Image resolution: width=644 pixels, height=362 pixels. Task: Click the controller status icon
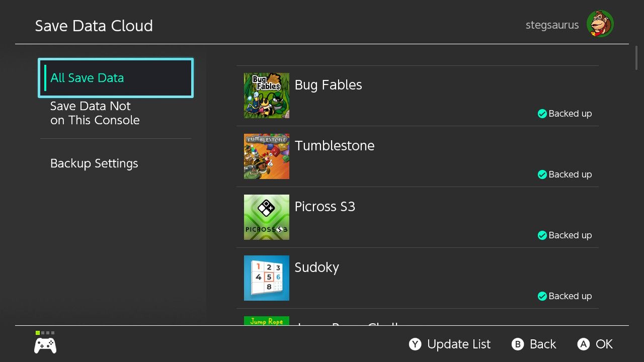pos(45,345)
